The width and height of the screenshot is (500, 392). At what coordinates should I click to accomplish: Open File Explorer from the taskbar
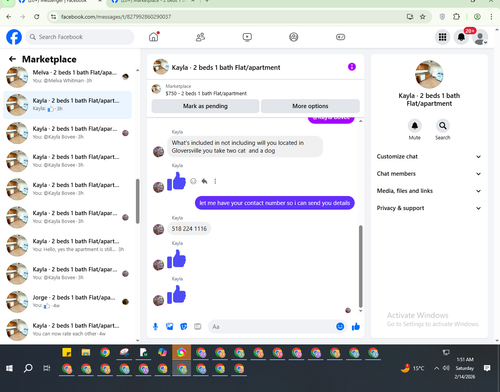[86, 352]
